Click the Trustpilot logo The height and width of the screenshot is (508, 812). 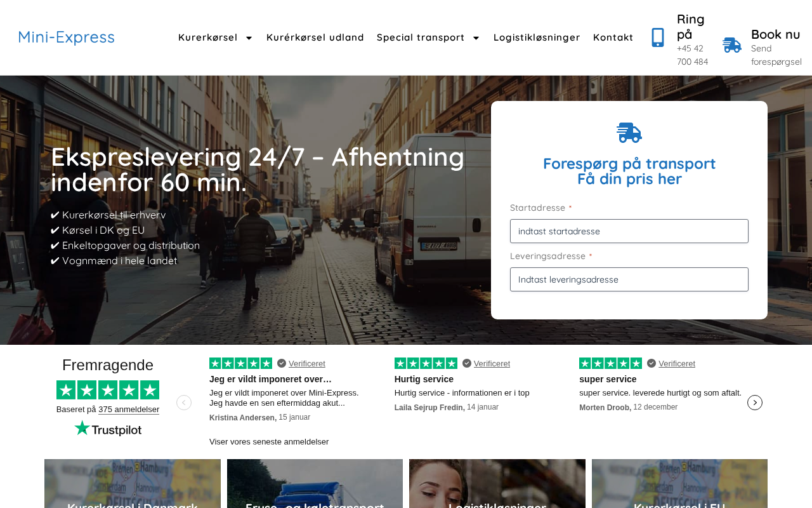108,429
